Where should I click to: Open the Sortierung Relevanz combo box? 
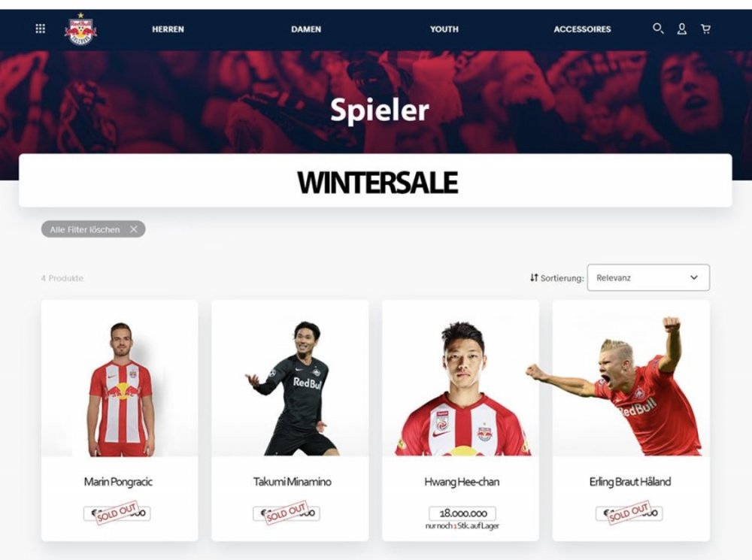[648, 277]
